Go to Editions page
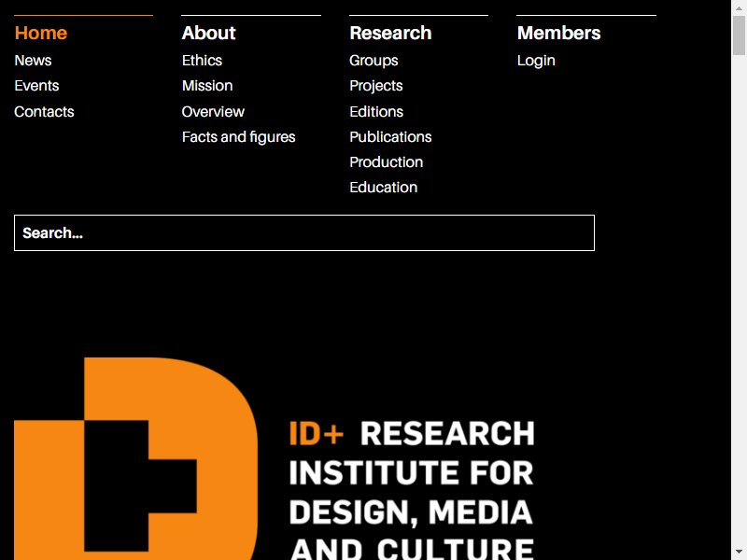747x560 pixels. click(376, 111)
